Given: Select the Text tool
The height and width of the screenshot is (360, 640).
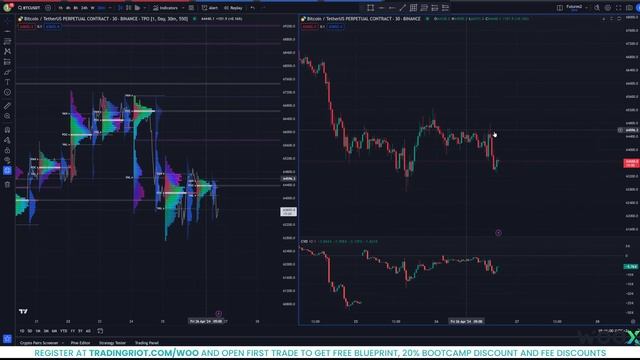Looking at the screenshot, I should (x=7, y=82).
